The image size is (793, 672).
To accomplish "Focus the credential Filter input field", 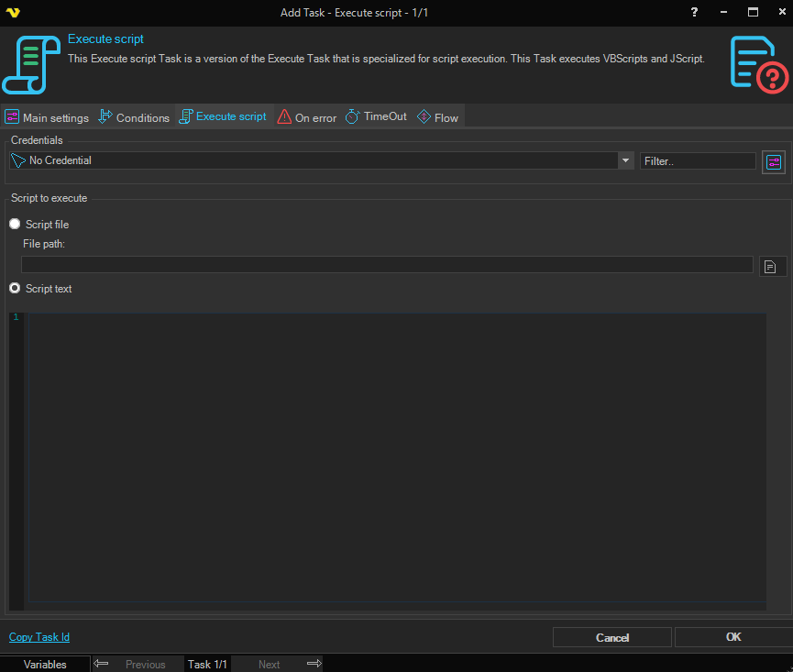I will (x=698, y=160).
